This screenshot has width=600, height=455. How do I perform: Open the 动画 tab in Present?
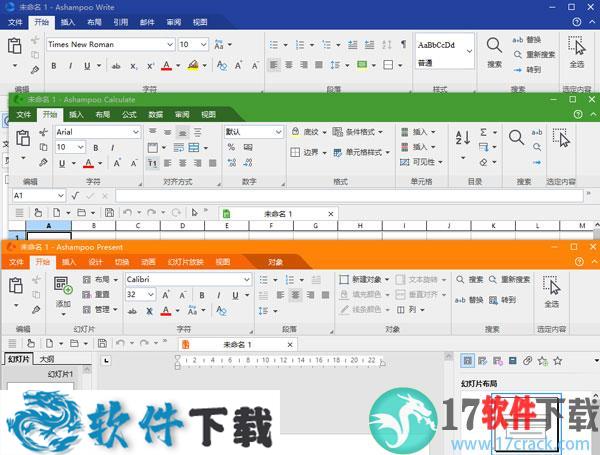(148, 262)
